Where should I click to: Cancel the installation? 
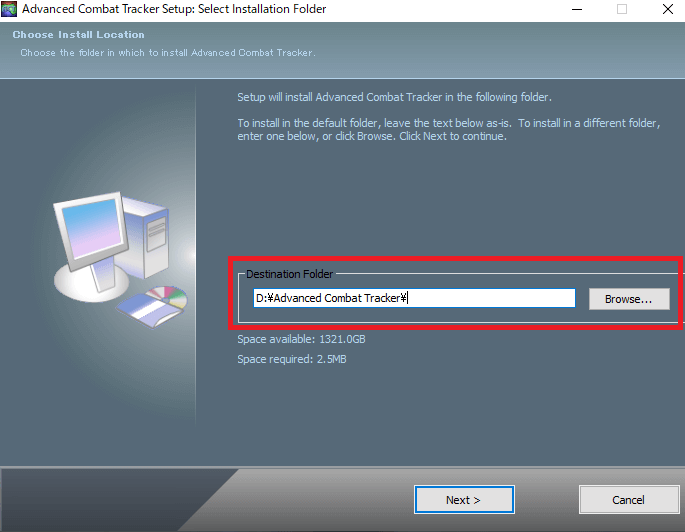click(x=628, y=500)
